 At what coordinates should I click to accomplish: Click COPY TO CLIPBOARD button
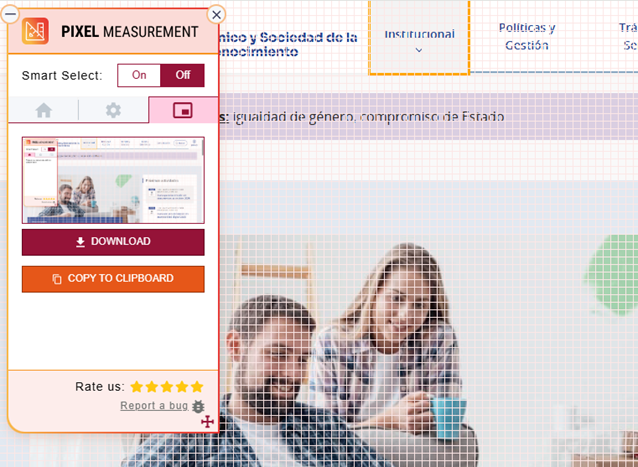tap(113, 279)
